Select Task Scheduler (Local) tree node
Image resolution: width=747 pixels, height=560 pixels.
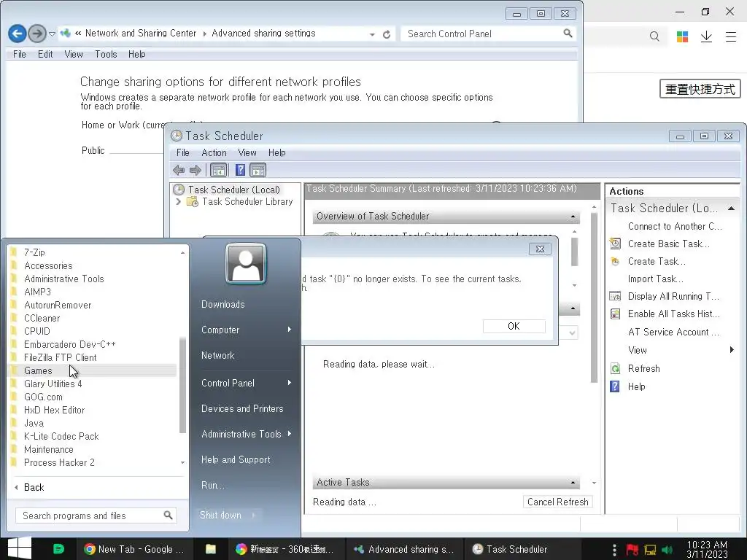[x=234, y=190]
